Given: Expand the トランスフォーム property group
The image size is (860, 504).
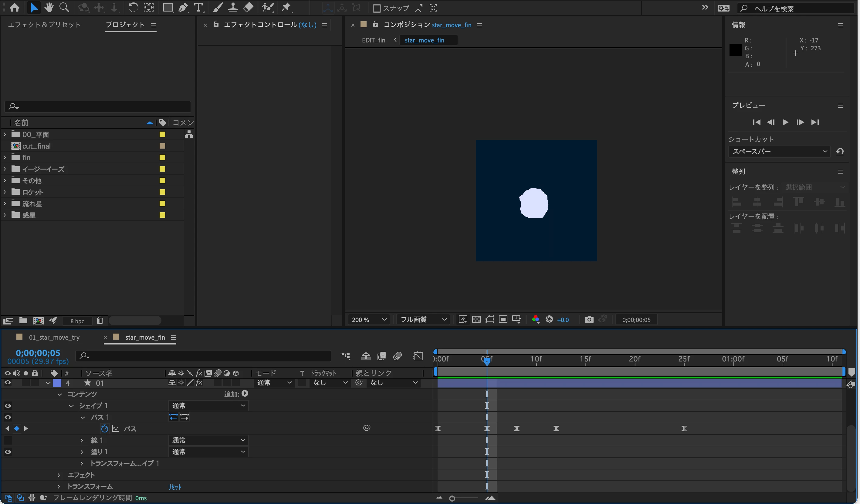Looking at the screenshot, I should coord(59,487).
